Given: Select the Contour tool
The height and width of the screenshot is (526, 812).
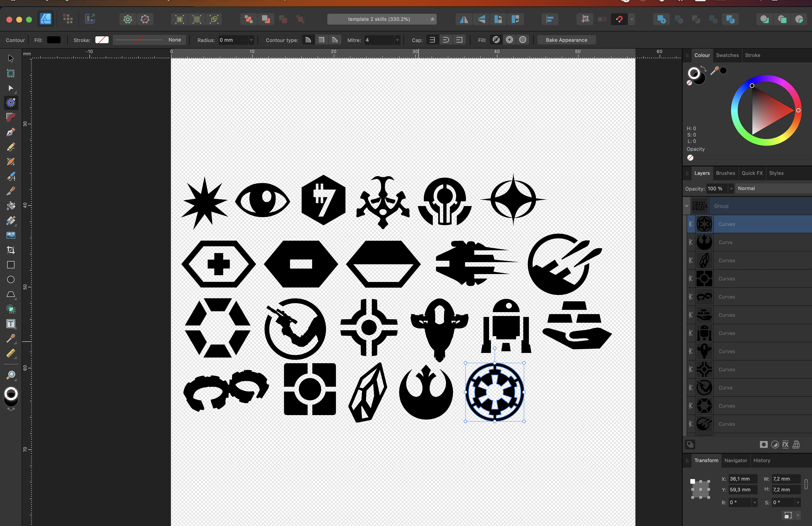Looking at the screenshot, I should pyautogui.click(x=11, y=103).
